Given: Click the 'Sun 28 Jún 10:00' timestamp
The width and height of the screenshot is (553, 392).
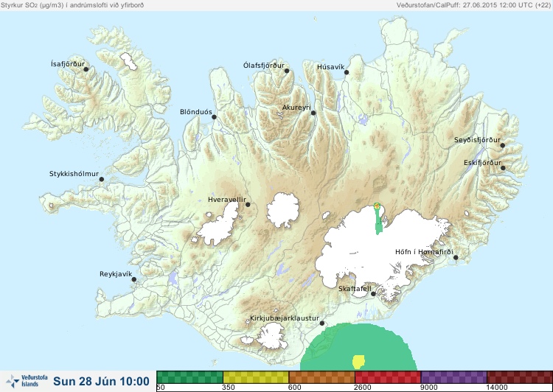Looking at the screenshot, I should point(101,382).
